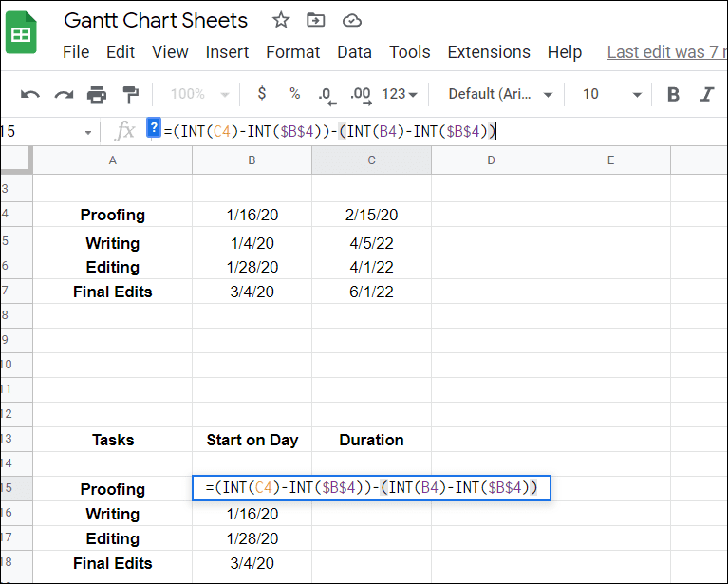Open the Insert menu
728x584 pixels.
tap(227, 52)
